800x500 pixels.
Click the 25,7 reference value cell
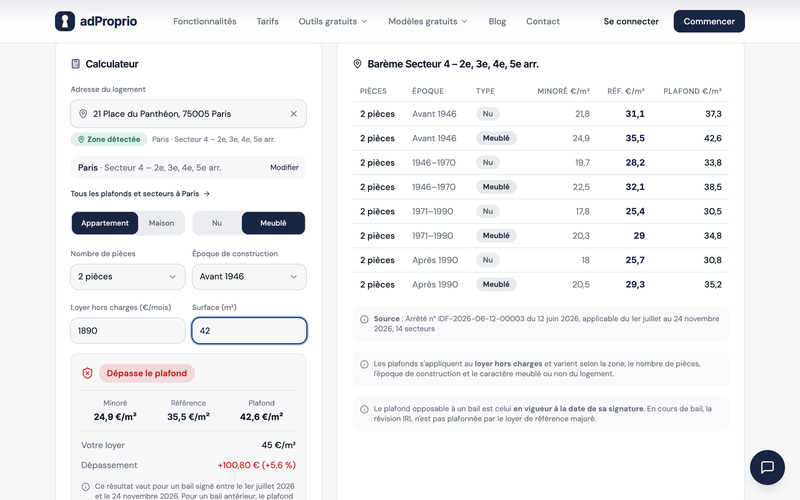pyautogui.click(x=635, y=260)
